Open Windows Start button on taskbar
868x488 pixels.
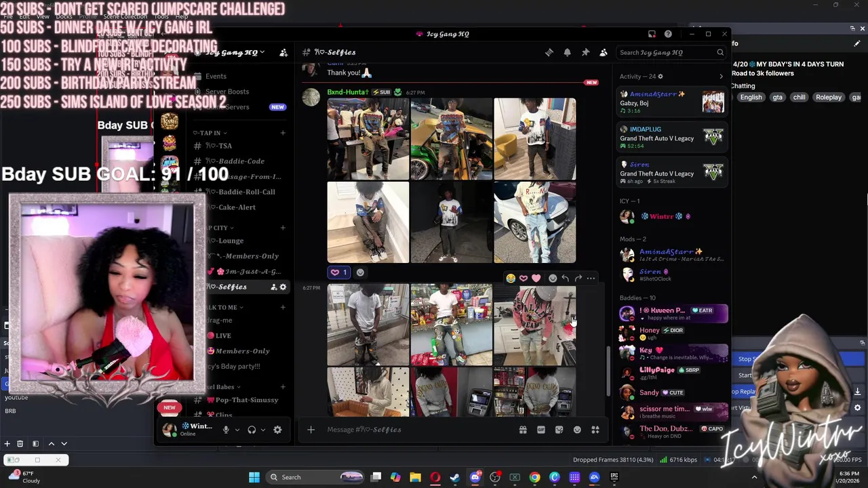(254, 477)
